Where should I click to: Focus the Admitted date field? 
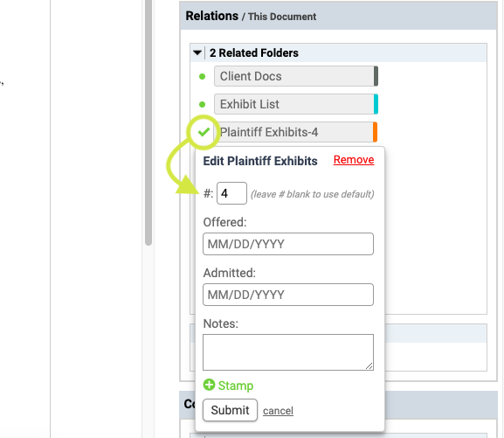(288, 295)
